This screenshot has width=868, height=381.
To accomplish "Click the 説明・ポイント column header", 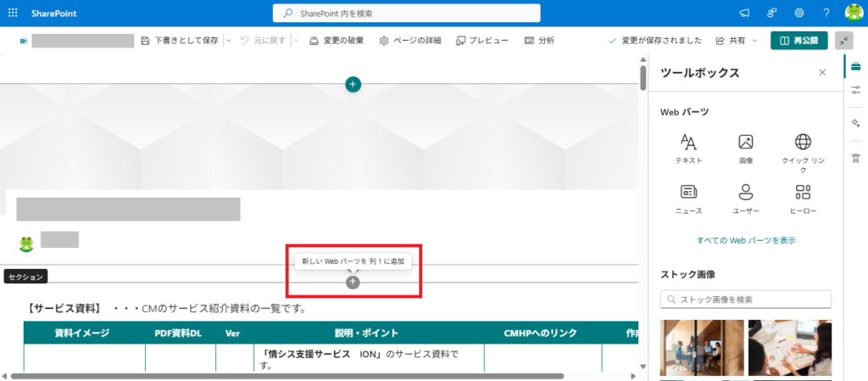I will 366,333.
